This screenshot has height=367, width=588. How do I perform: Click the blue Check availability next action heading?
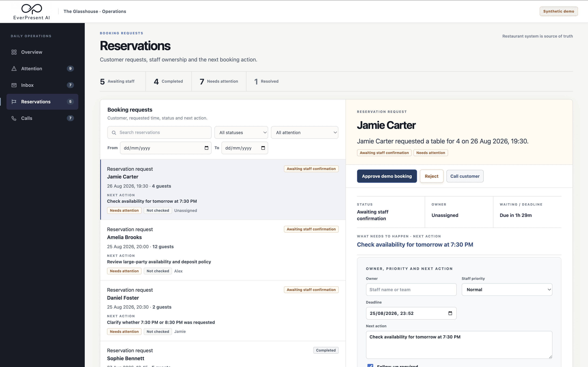(x=415, y=244)
